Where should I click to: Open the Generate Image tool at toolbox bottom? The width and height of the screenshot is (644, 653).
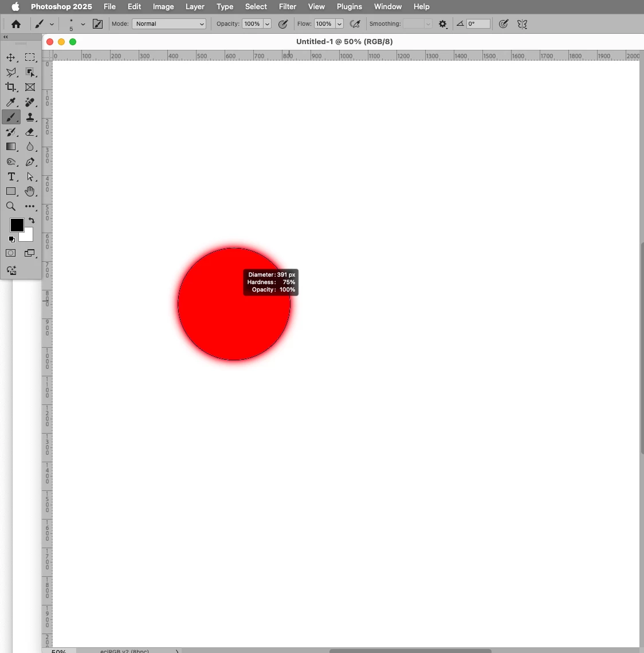point(11,270)
